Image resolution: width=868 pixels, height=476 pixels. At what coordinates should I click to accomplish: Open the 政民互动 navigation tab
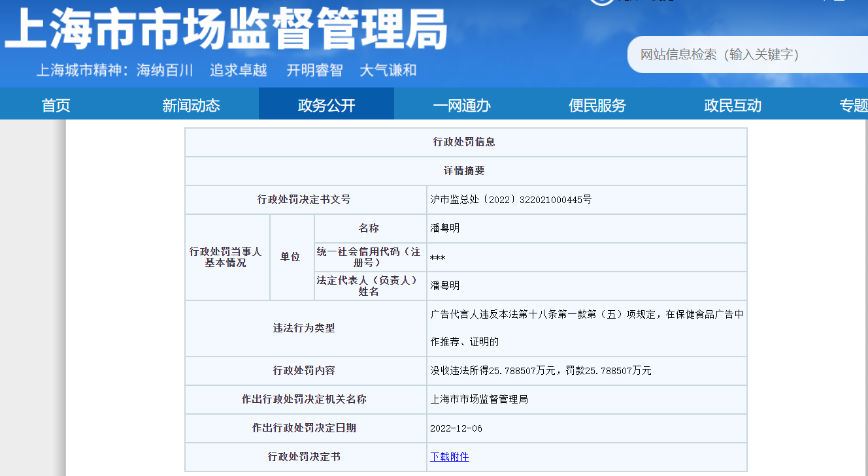tap(733, 105)
